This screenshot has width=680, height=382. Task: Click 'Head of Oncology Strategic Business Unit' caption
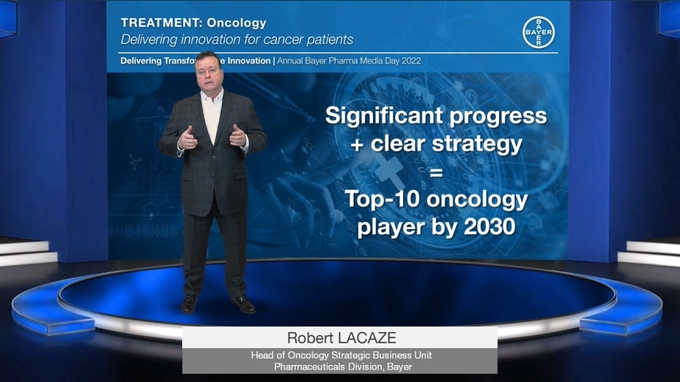coord(341,355)
